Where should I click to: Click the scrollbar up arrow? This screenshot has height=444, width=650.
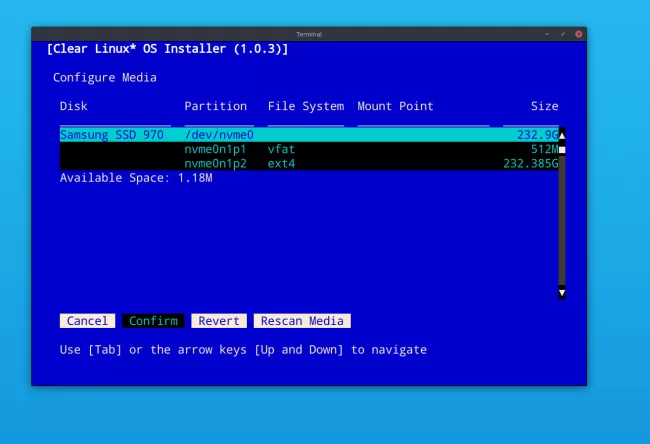coord(562,134)
